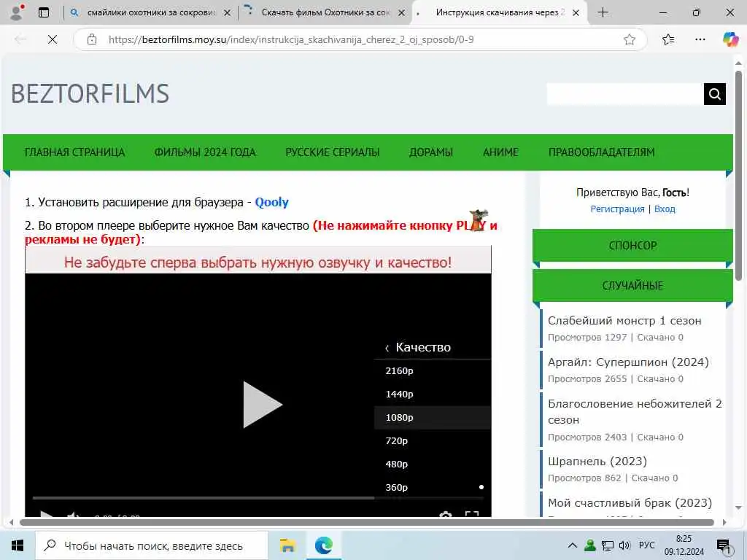The width and height of the screenshot is (747, 560).
Task: Open ДОРАМЫ menu item
Action: coord(431,152)
